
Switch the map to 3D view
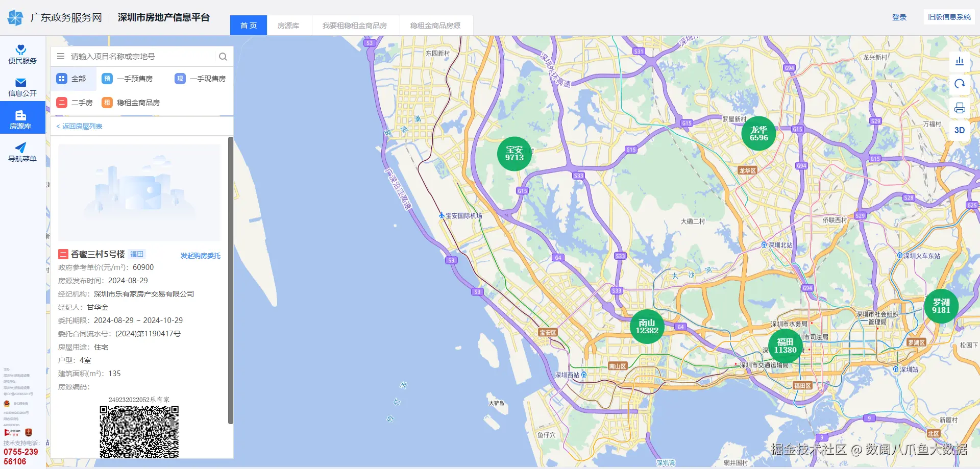(x=960, y=130)
